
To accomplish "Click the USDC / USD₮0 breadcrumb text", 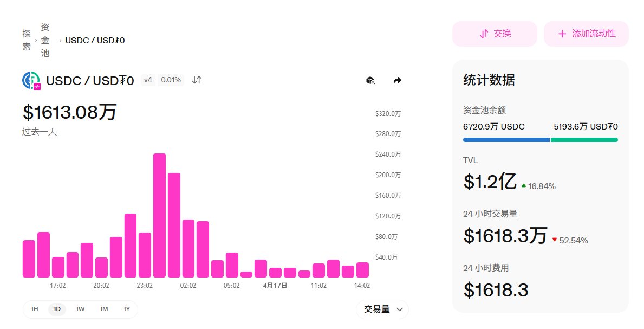I will pos(95,40).
